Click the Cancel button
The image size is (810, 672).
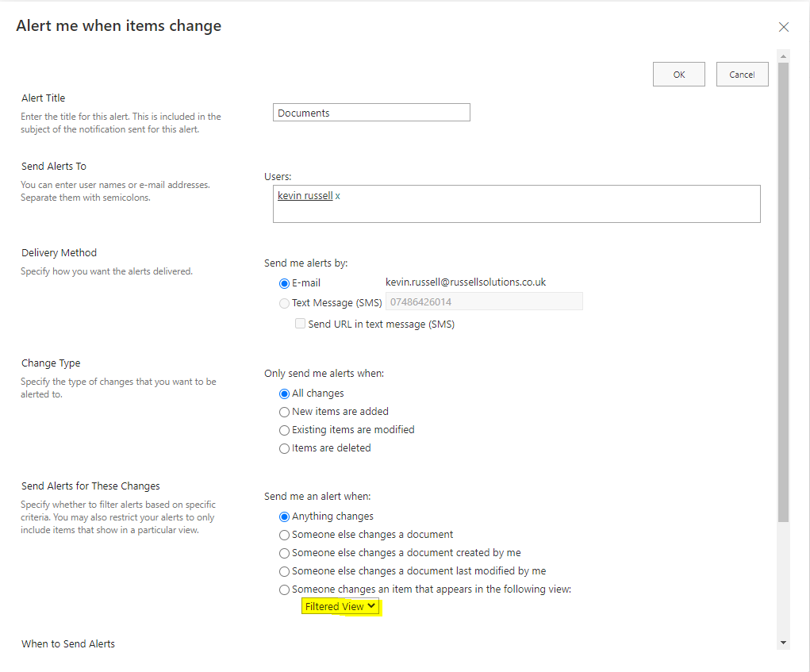tap(742, 75)
